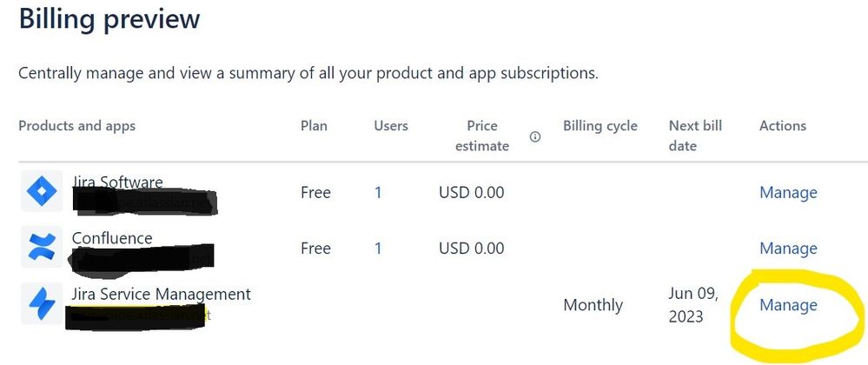Screen dimensions: 868x365
Task: Click the Products and apps column header
Action: [x=76, y=126]
